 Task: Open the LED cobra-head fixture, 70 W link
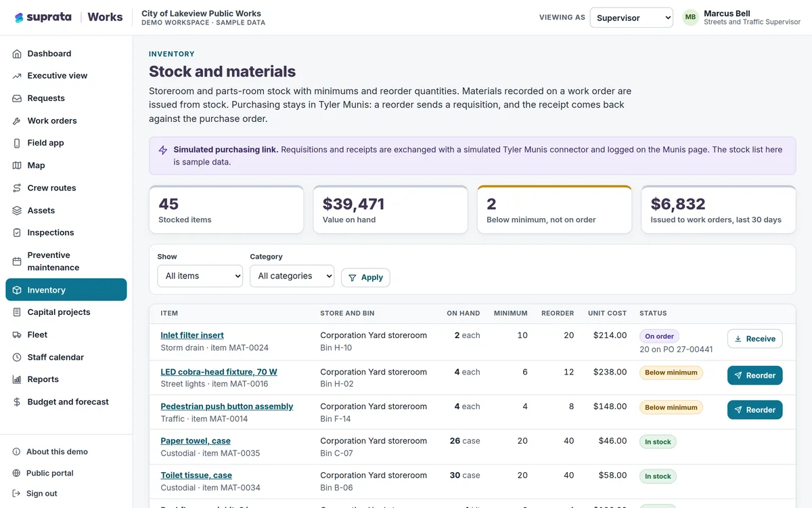(219, 372)
